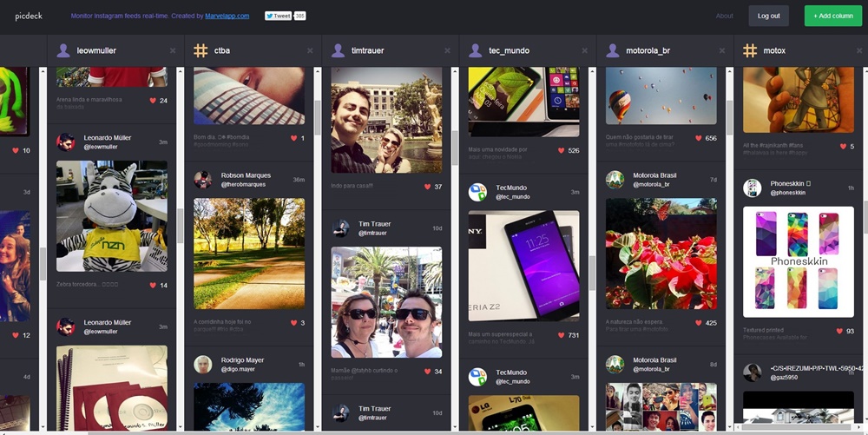Open the red flowers photo by Motorola Brasil

point(661,254)
